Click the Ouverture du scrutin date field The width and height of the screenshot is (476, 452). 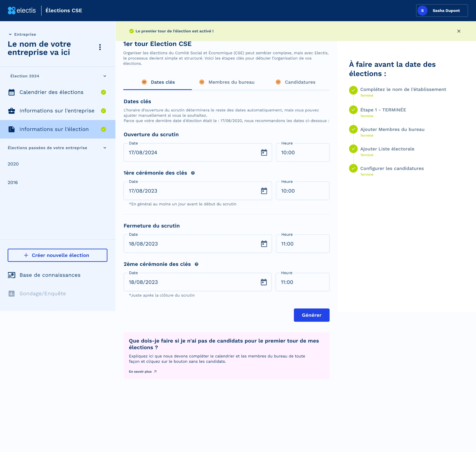click(x=198, y=153)
